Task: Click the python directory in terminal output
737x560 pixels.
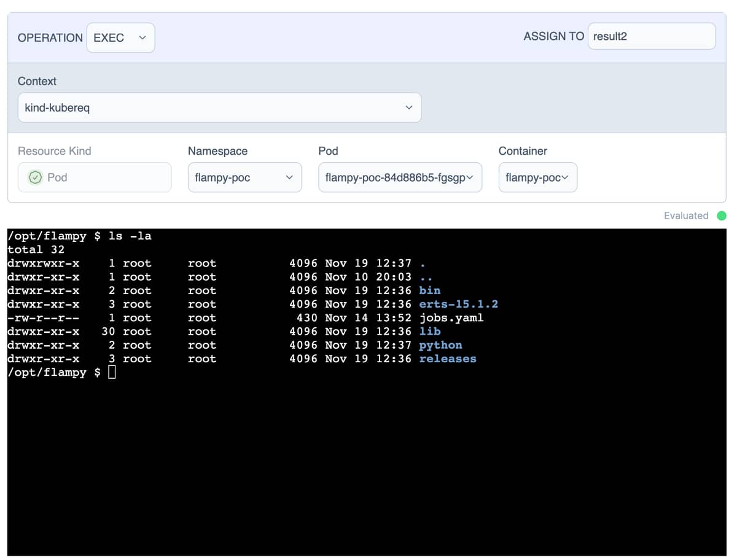Action: (x=440, y=345)
